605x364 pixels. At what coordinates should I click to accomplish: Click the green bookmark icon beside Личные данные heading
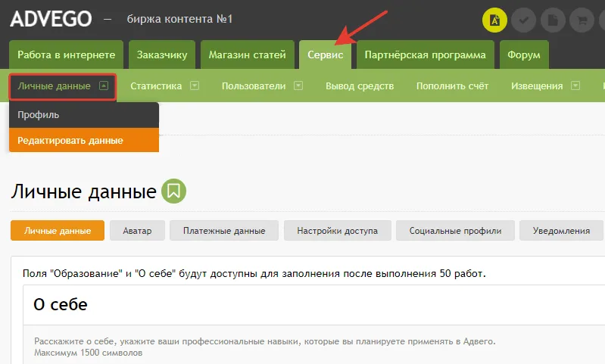173,191
